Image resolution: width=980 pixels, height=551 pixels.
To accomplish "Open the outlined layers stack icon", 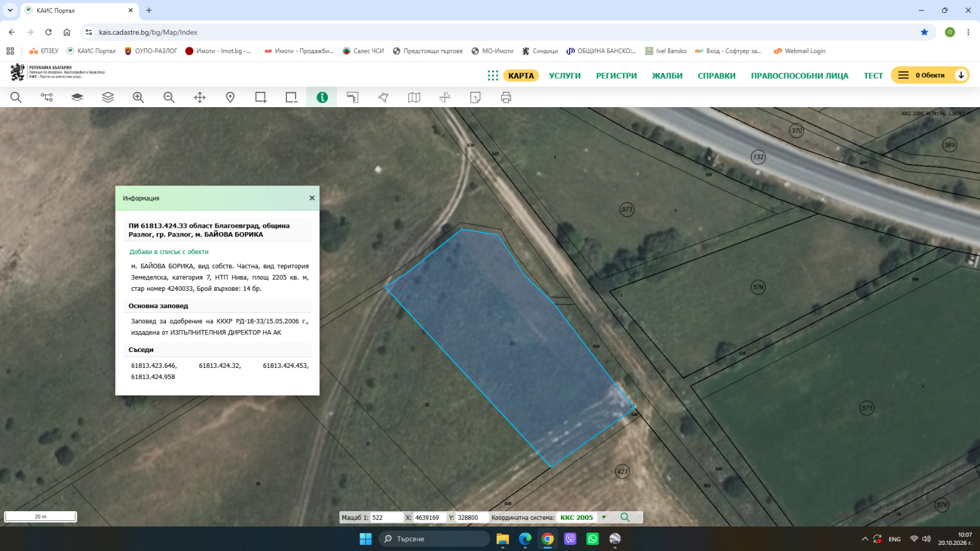I will click(108, 97).
